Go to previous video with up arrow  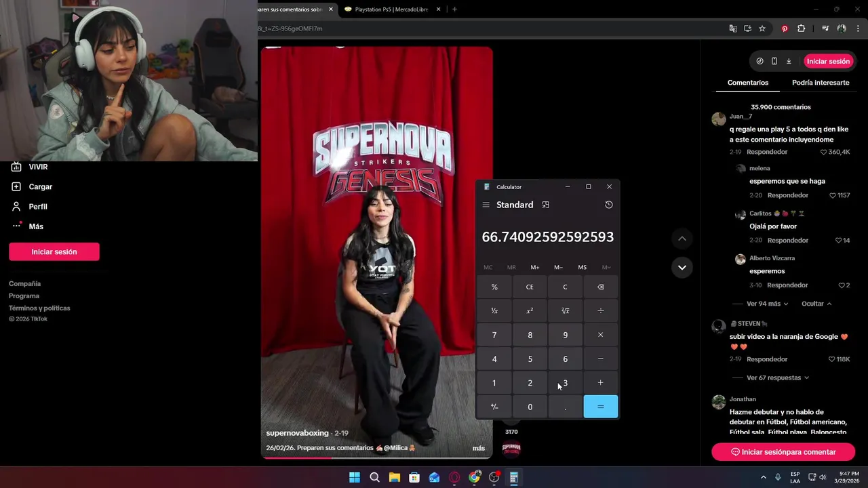pyautogui.click(x=682, y=239)
